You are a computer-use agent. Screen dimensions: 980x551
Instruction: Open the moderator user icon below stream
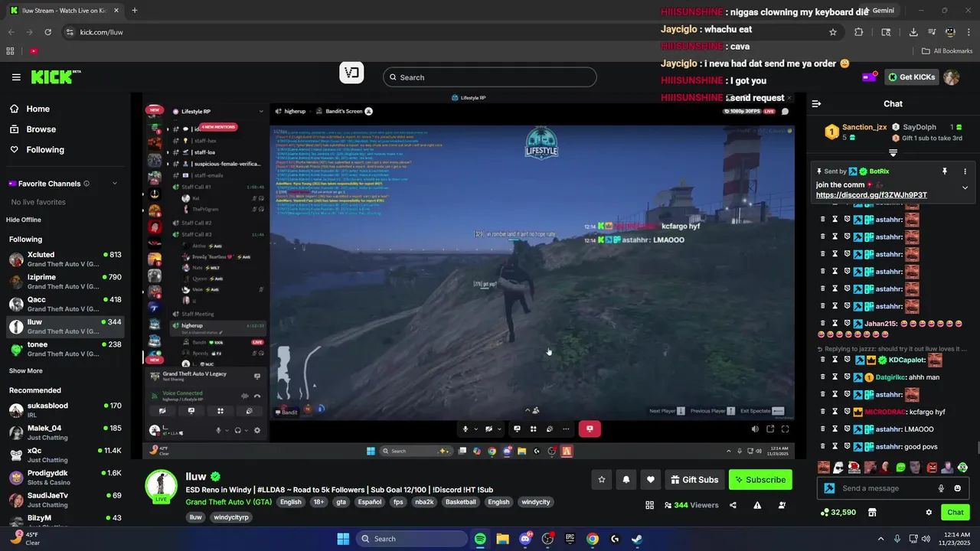(782, 505)
